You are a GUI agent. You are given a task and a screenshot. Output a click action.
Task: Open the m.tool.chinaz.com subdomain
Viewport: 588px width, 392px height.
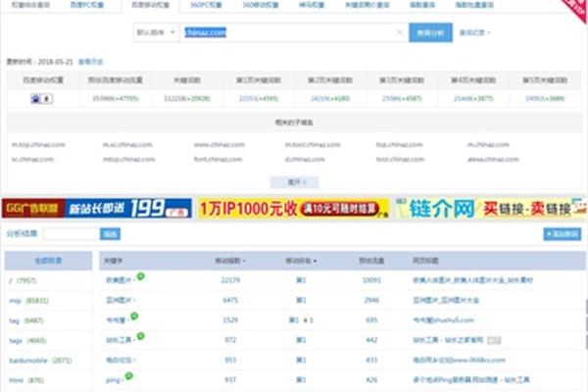tap(313, 145)
